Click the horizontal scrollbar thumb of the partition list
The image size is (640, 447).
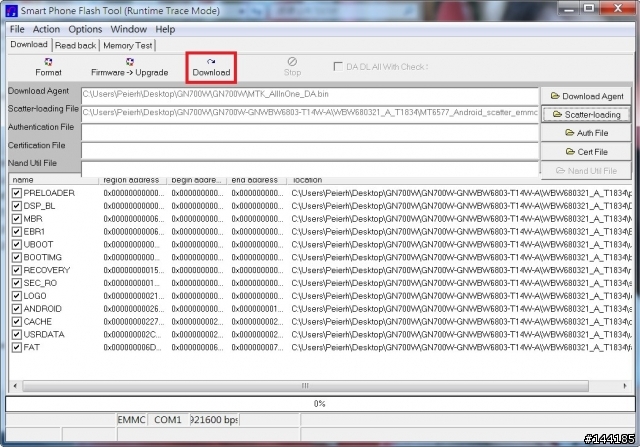[x=305, y=386]
